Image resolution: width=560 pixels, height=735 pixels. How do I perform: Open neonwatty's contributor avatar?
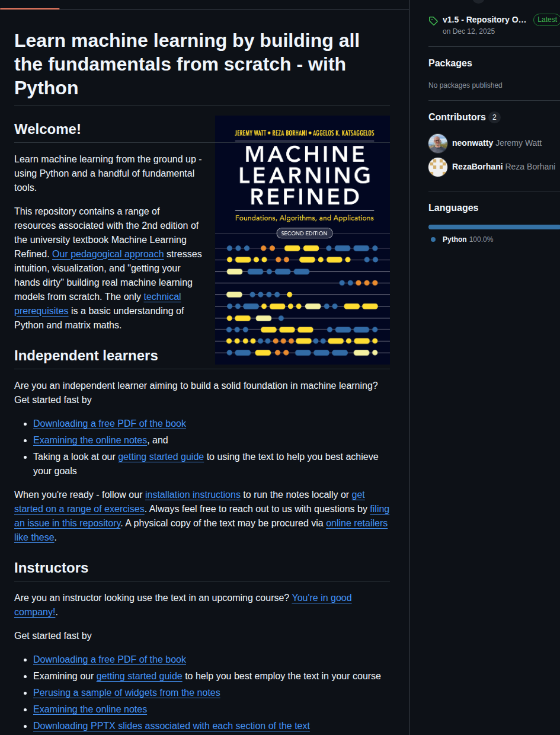click(438, 143)
